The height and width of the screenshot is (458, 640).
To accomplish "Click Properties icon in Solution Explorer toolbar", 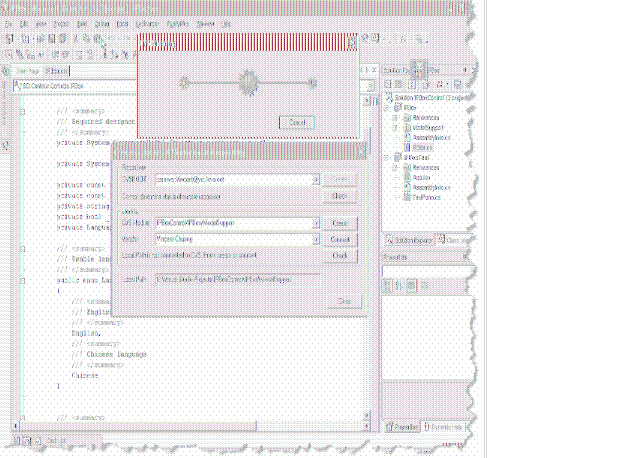I will 458,84.
